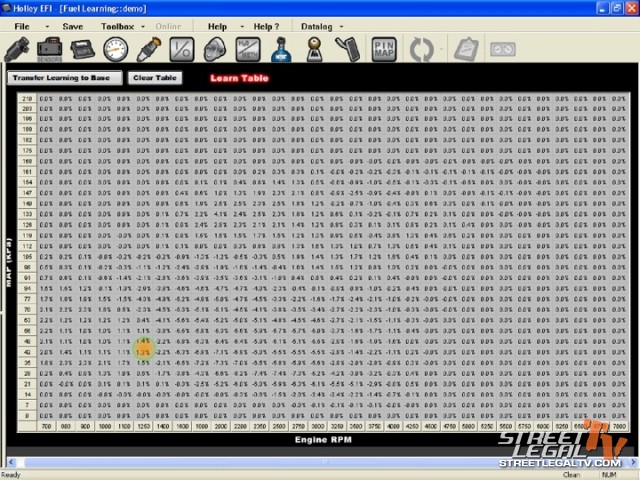
Task: Restore down the Holley EFI window
Action: (x=617, y=8)
